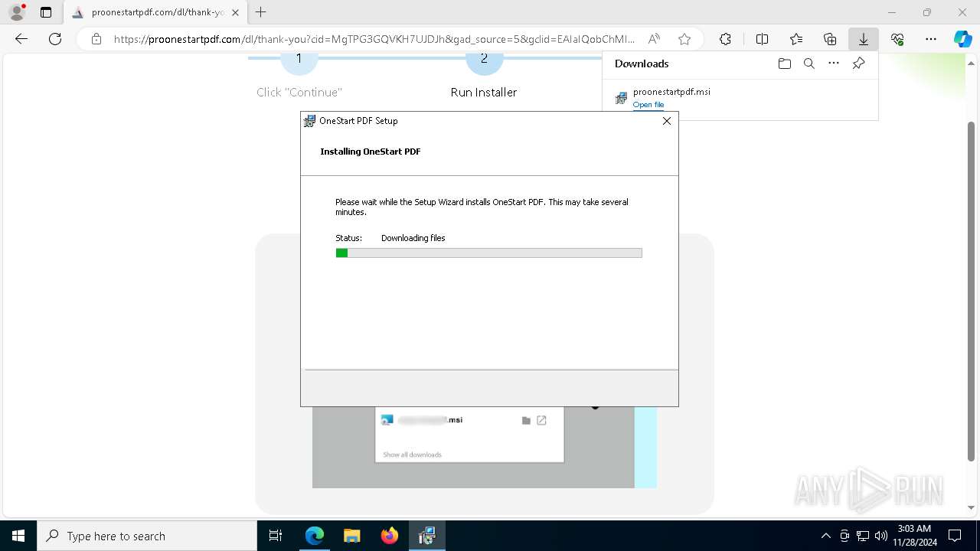
Task: Open Task View on taskbar
Action: pyautogui.click(x=276, y=536)
